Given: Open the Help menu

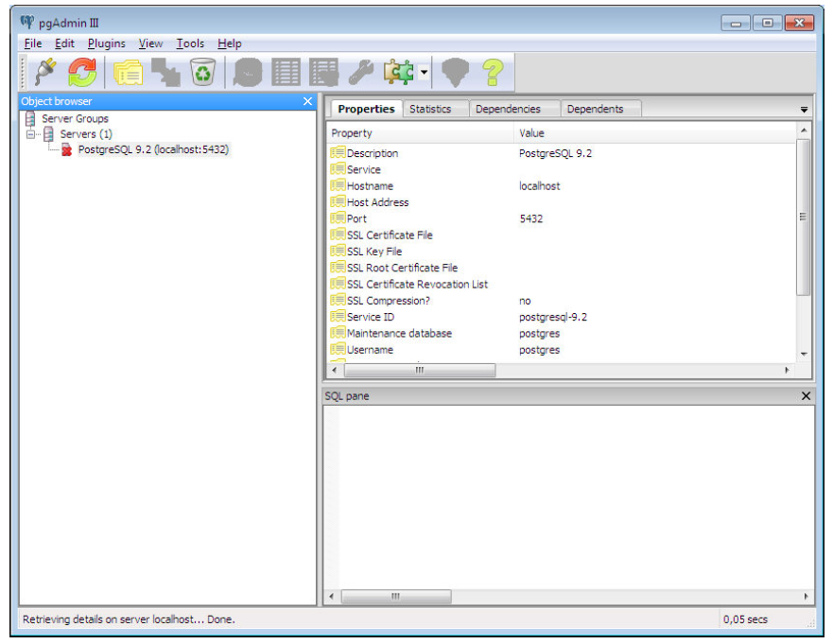Looking at the screenshot, I should click(230, 44).
